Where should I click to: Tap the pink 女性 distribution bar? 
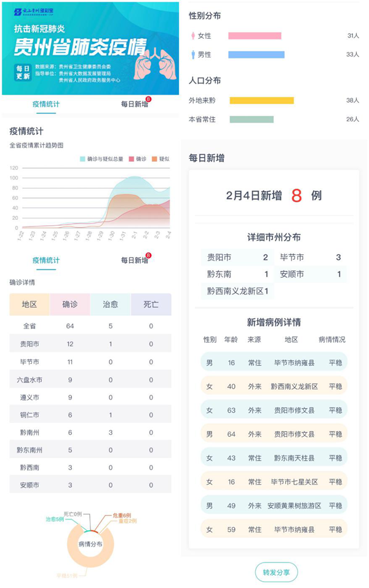255,36
